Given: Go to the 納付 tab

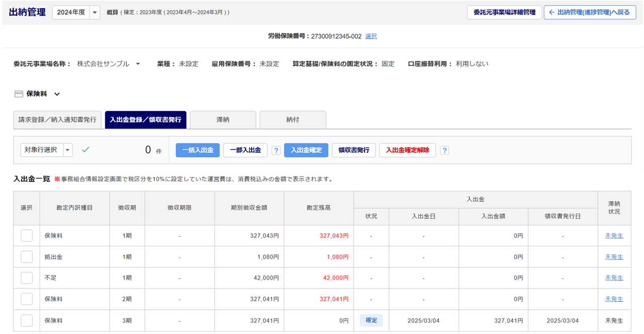Looking at the screenshot, I should (x=293, y=120).
